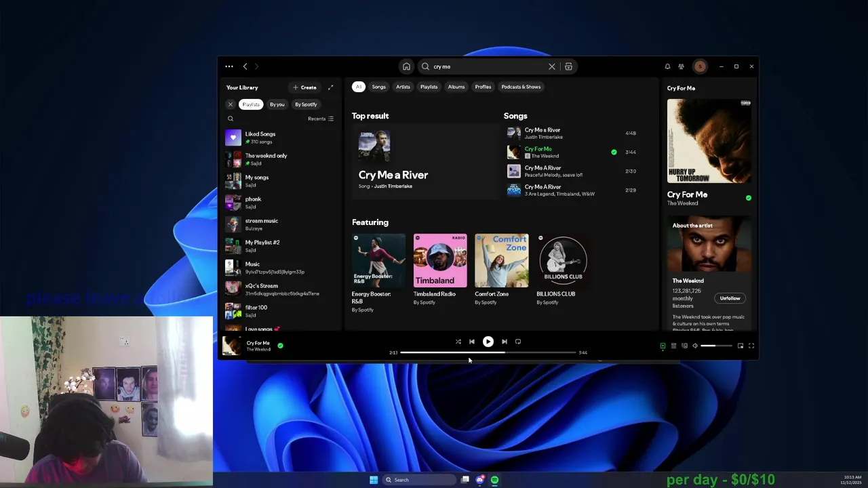Clear the library filters with X
The width and height of the screenshot is (868, 488).
tap(231, 104)
